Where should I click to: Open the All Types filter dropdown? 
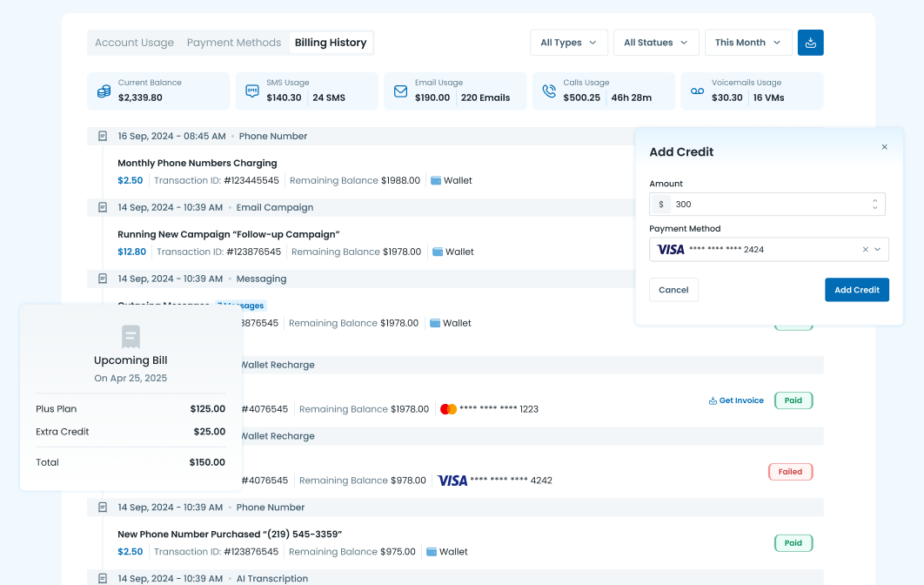[x=569, y=43]
